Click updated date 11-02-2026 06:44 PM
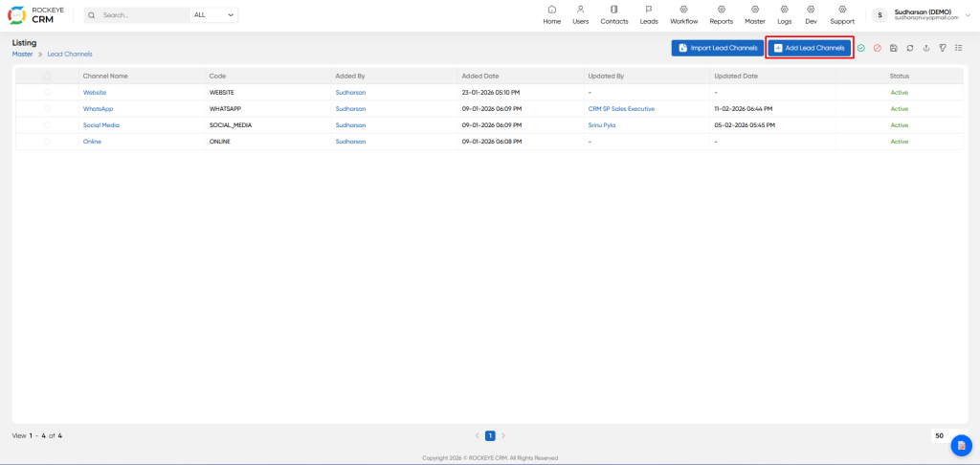This screenshot has height=465, width=980. (x=745, y=109)
